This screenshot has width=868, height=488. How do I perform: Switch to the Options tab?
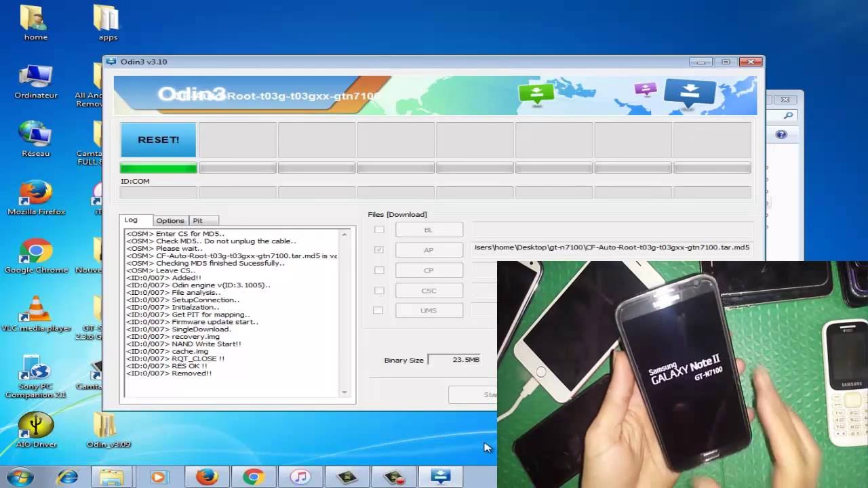(170, 221)
